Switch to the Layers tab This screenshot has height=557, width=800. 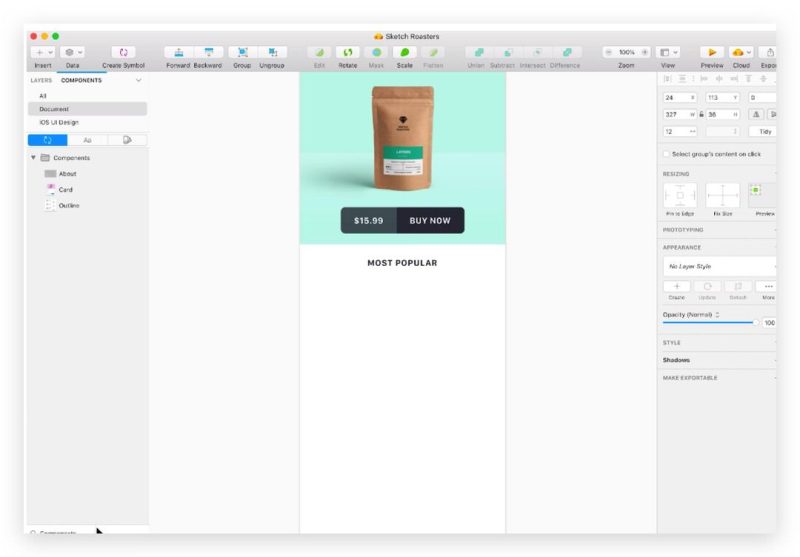[41, 81]
